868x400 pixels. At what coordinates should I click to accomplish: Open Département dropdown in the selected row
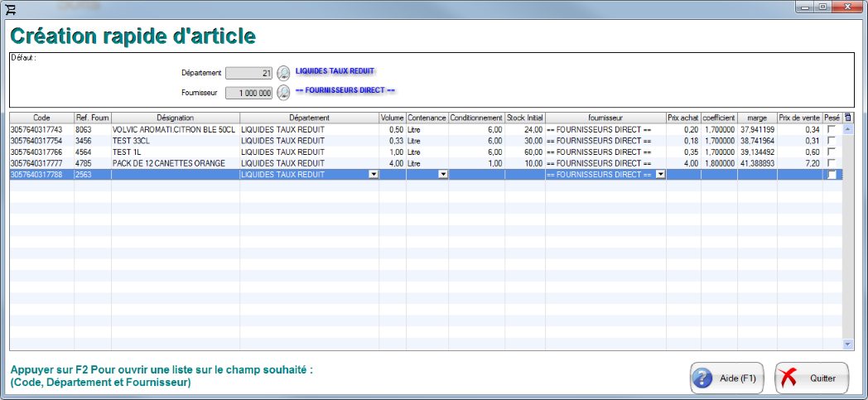tap(373, 175)
